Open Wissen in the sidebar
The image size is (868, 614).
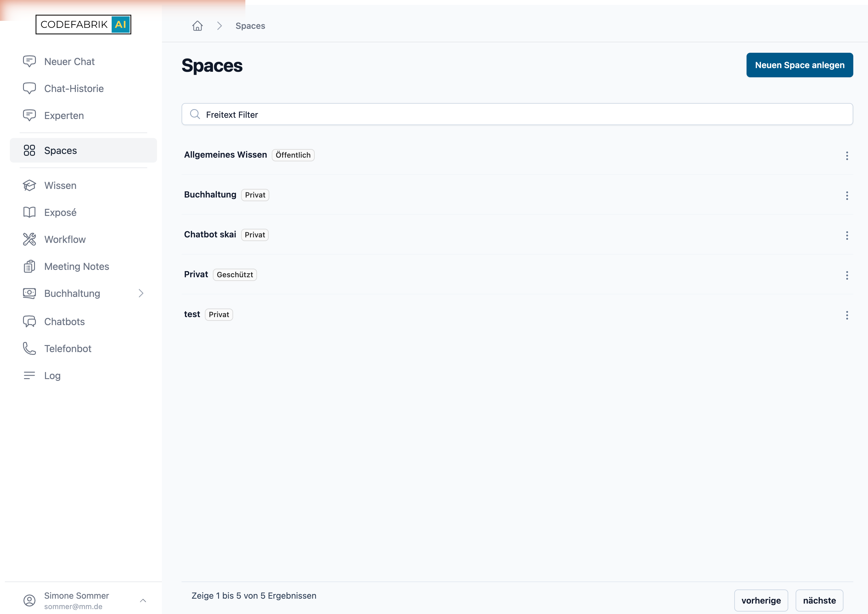tap(83, 185)
